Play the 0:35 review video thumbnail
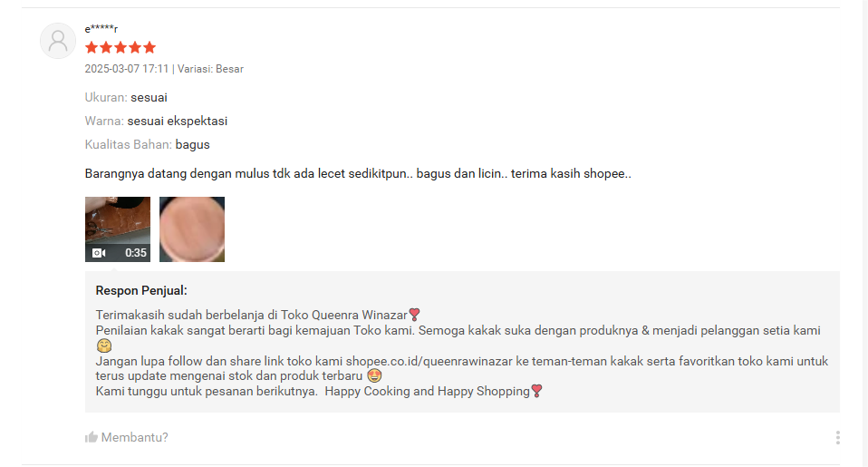868x467 pixels. click(118, 229)
